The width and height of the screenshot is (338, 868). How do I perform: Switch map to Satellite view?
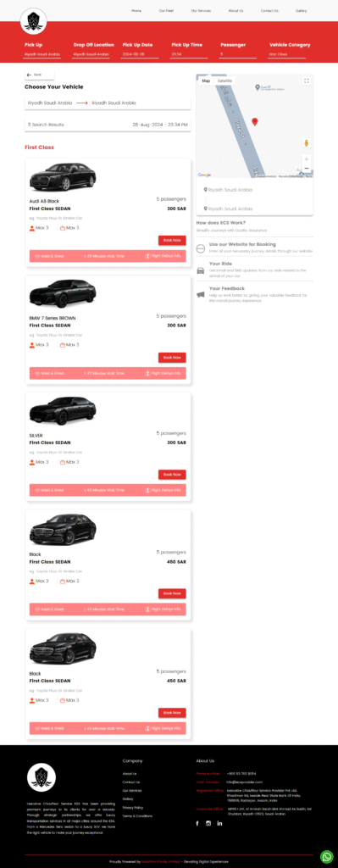(x=224, y=81)
